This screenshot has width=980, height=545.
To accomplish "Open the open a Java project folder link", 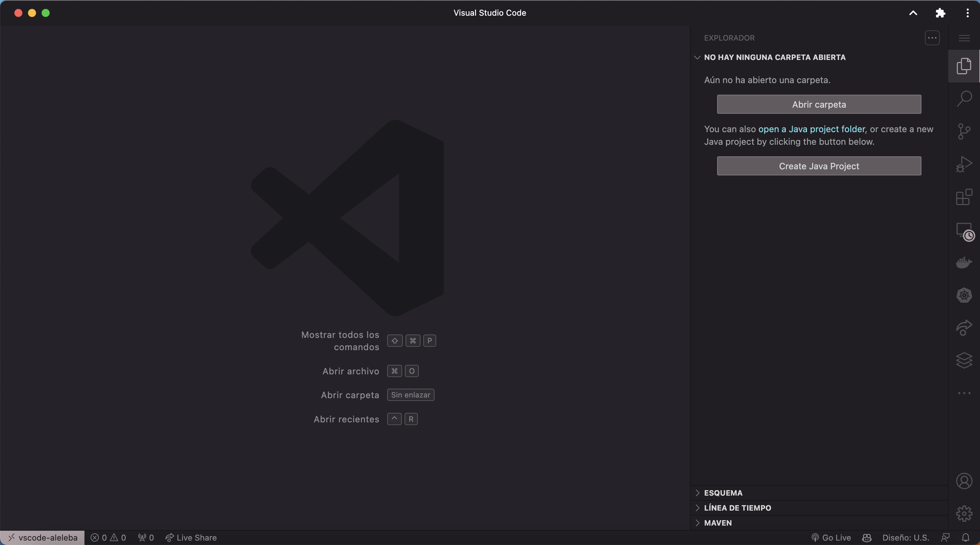I will (812, 129).
